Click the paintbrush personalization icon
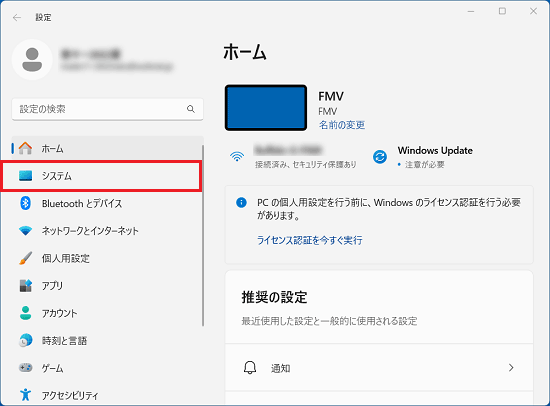Screen dimensions: 550x406 (25, 258)
